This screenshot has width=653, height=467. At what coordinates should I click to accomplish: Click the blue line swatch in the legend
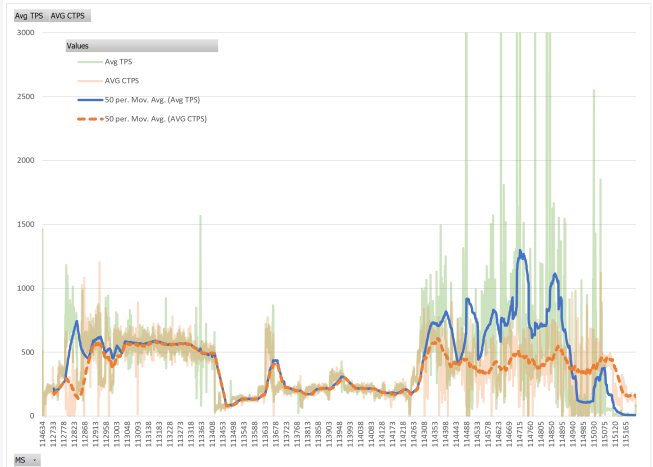pos(90,100)
